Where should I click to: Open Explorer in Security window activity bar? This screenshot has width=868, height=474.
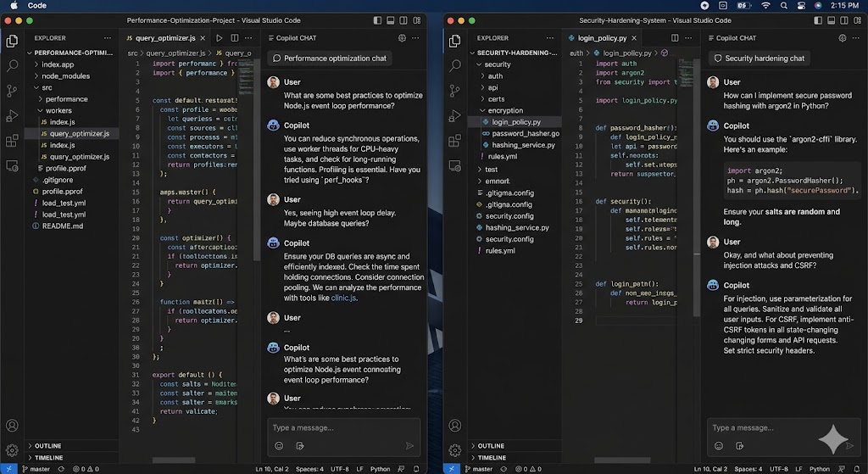tap(454, 41)
